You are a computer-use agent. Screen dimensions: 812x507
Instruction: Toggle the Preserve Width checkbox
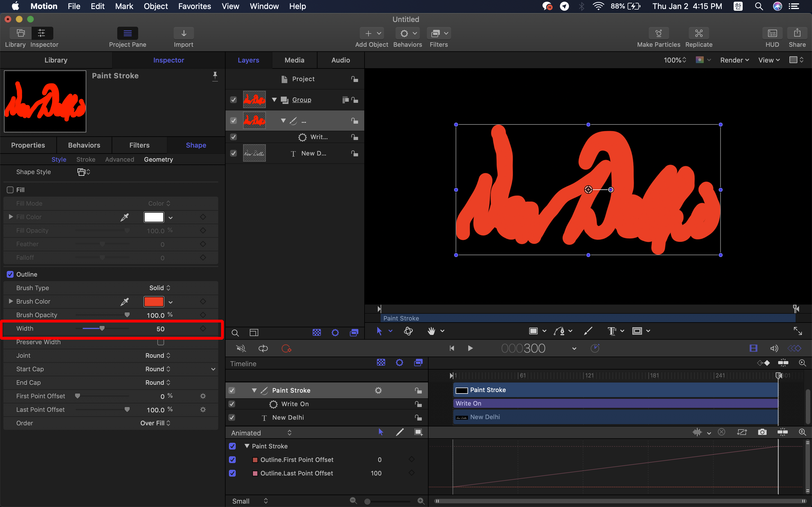(x=160, y=342)
